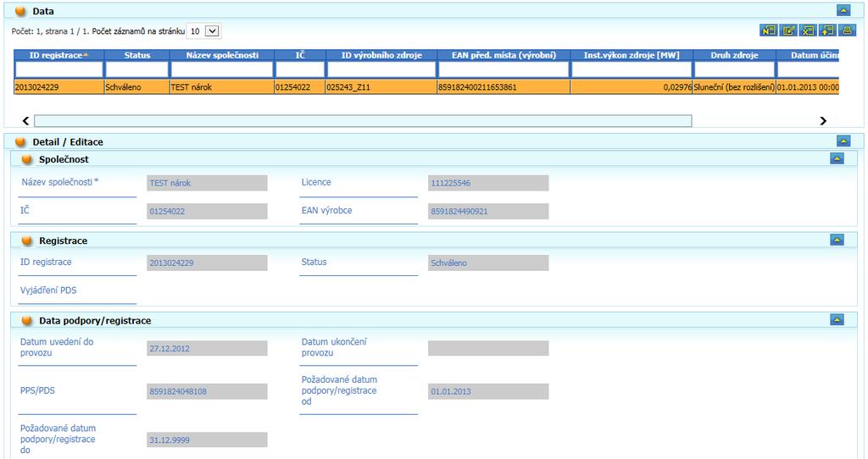Click the Požadované datum do field 31.12.9999
The width and height of the screenshot is (868, 459).
pyautogui.click(x=207, y=440)
